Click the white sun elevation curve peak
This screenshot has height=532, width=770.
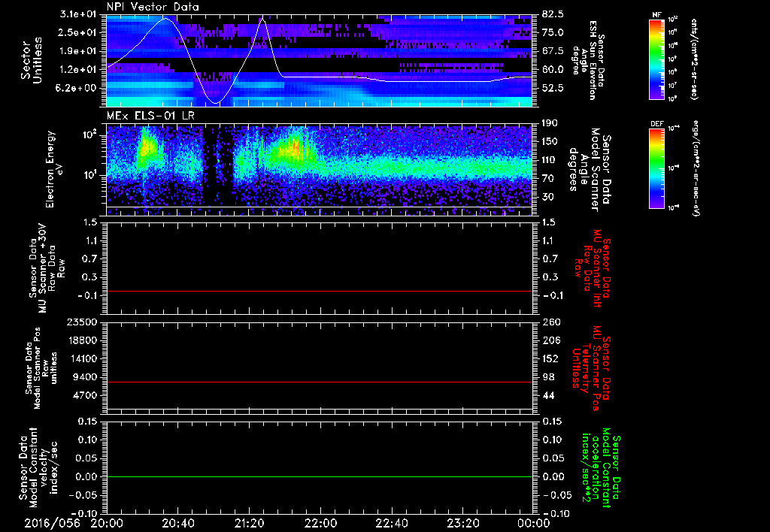point(165,19)
